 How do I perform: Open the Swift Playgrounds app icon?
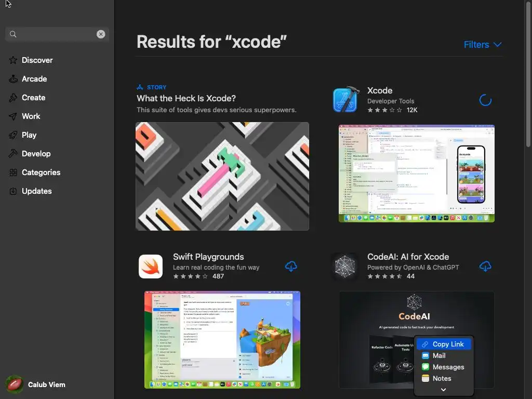(151, 267)
